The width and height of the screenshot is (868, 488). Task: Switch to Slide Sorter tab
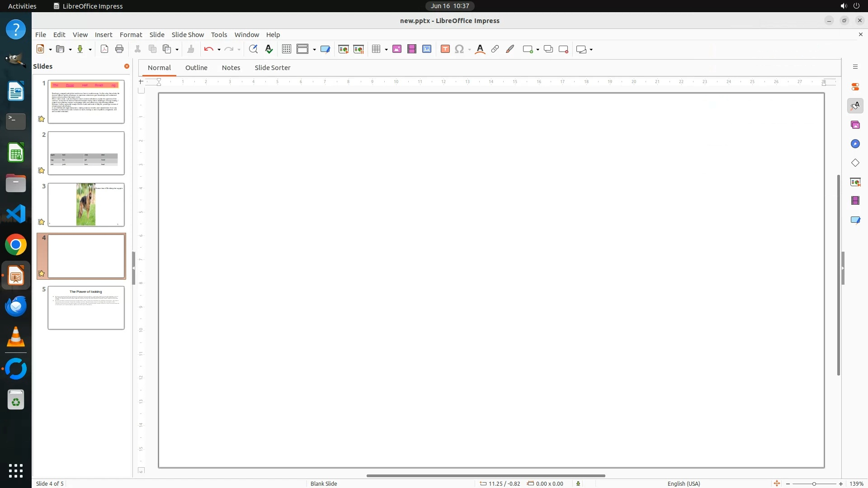(272, 68)
